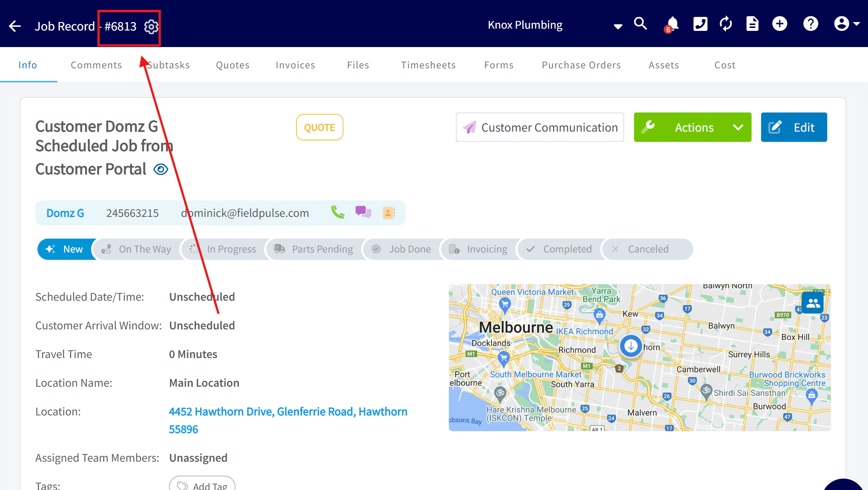Set job status to Job Done
Screen dimensions: 868x490
point(402,249)
